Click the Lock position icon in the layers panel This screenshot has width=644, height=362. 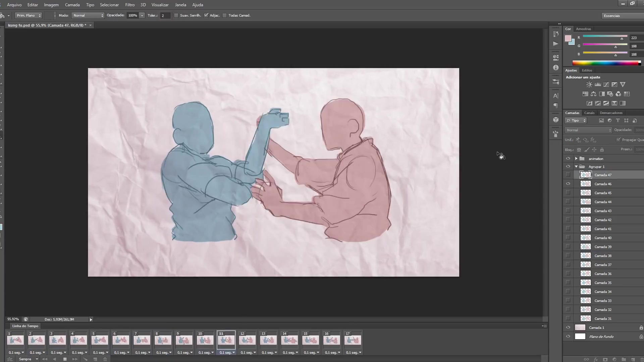point(594,149)
